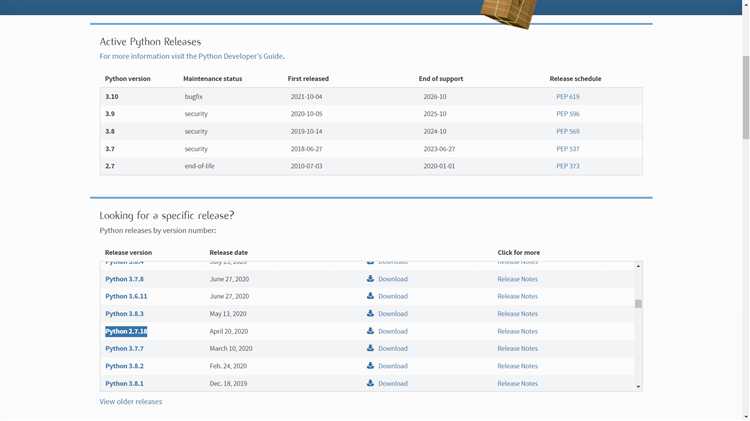The image size is (750, 421).
Task: Click the 3.10 version cell
Action: coord(112,97)
